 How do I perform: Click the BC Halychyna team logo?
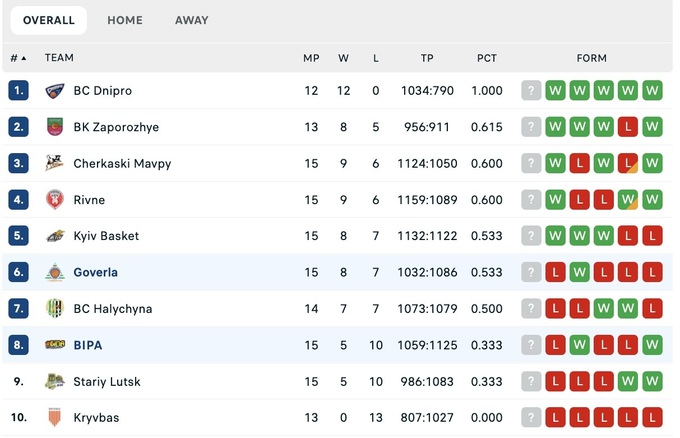55,309
